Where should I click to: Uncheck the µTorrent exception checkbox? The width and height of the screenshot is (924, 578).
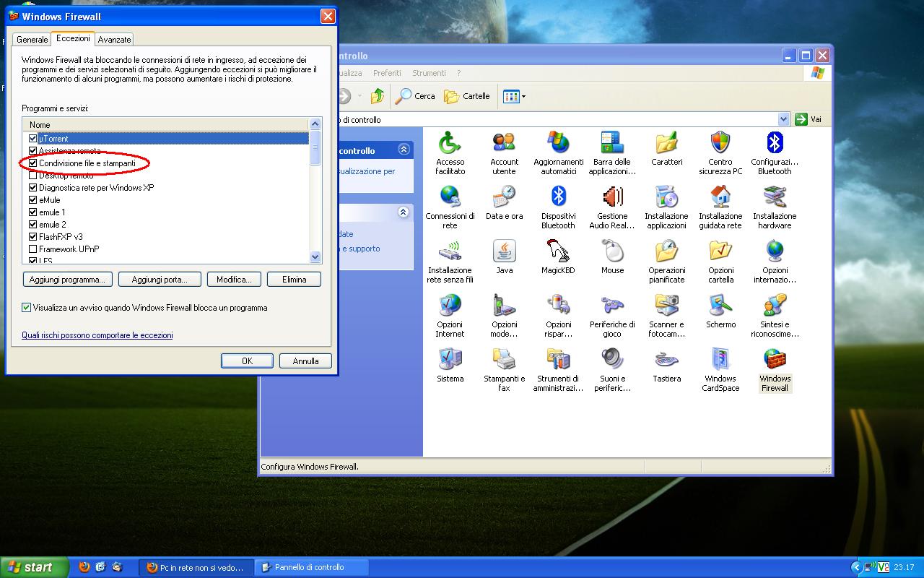point(32,138)
